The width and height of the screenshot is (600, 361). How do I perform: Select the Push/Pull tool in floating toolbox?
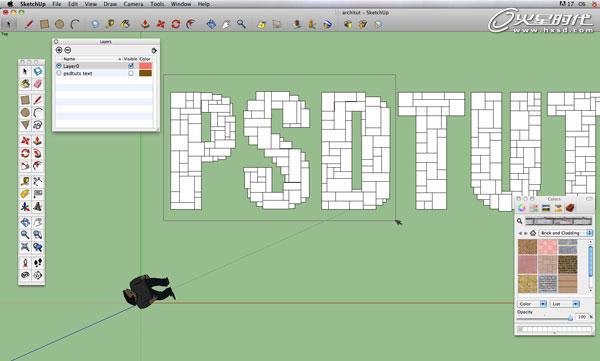pyautogui.click(x=38, y=141)
